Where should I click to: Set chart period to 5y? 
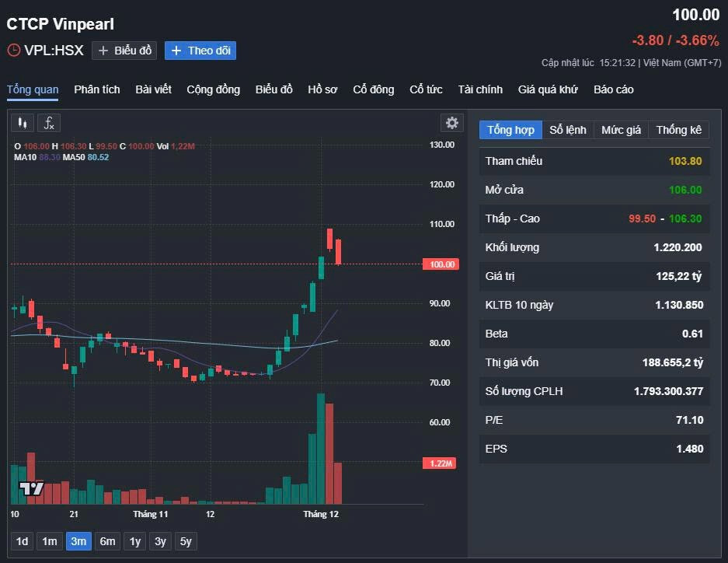click(186, 541)
